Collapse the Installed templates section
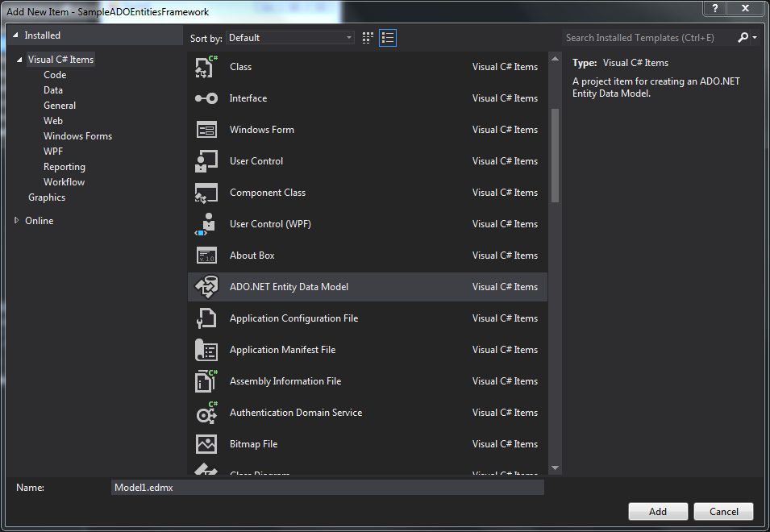This screenshot has width=770, height=532. 15,35
